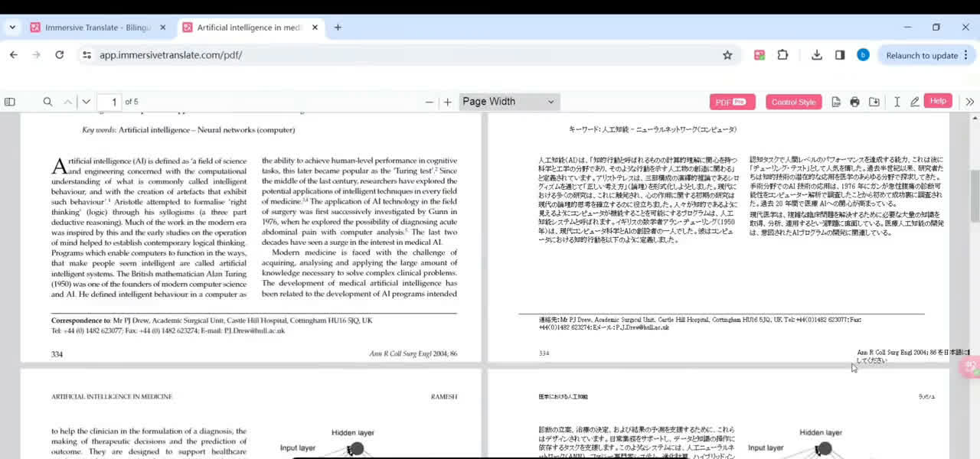Click Relaunch to update button
The height and width of the screenshot is (459, 980).
922,55
